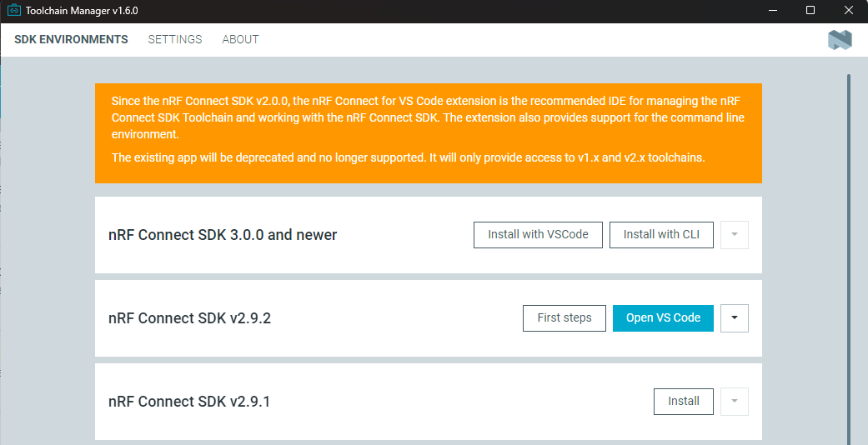The width and height of the screenshot is (868, 445).
Task: Install nRF Connect SDK v2.9.1
Action: click(684, 402)
